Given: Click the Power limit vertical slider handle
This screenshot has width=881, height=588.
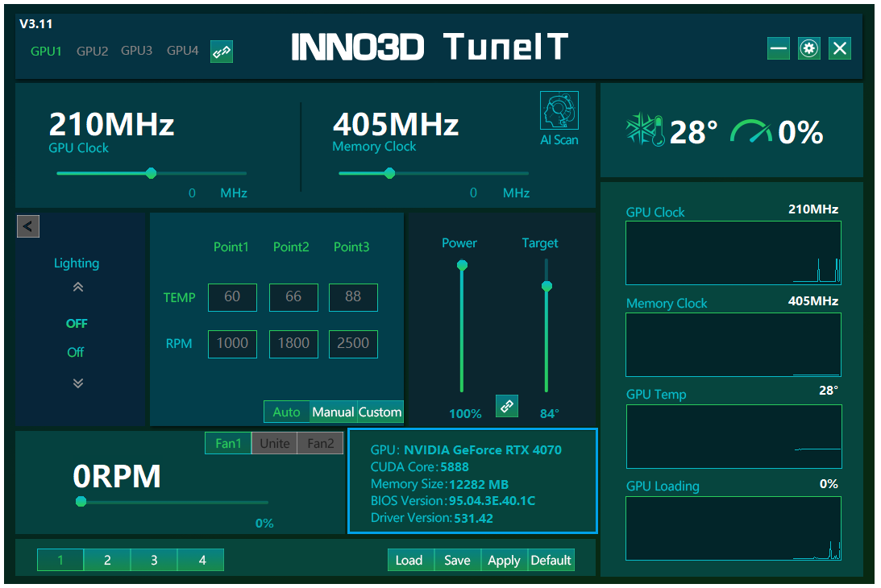Looking at the screenshot, I should tap(462, 265).
